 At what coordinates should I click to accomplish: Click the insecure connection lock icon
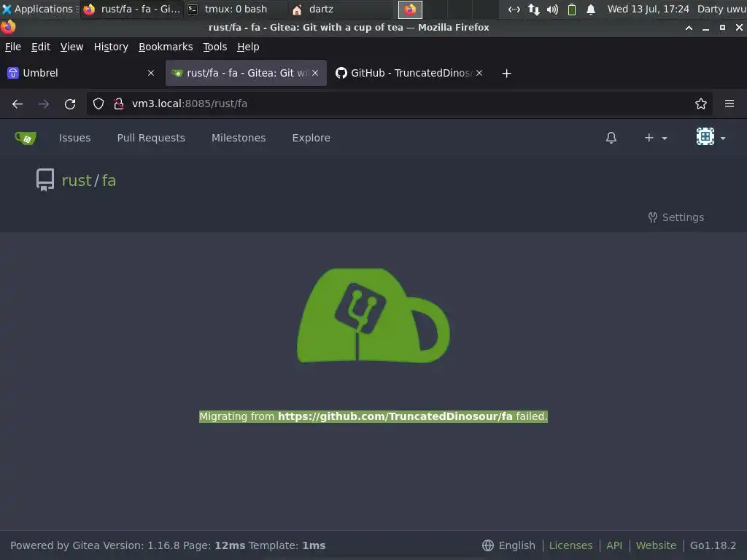coord(119,104)
